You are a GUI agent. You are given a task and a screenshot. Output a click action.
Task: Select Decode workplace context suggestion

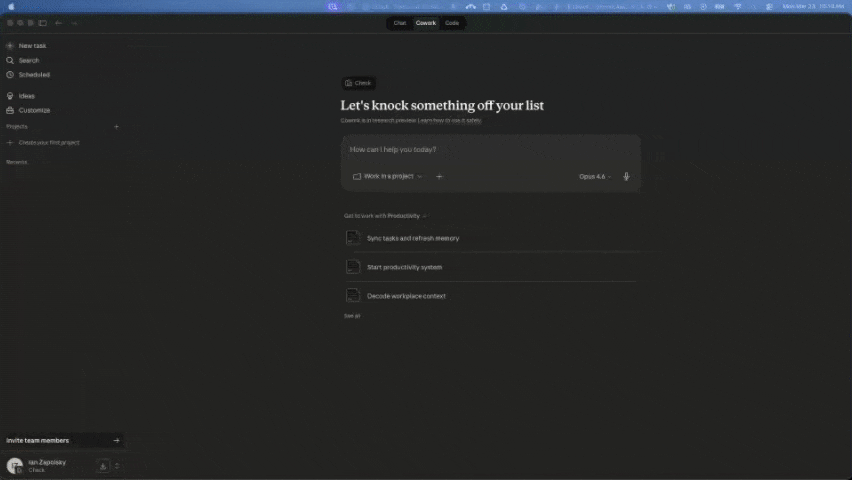pyautogui.click(x=491, y=296)
